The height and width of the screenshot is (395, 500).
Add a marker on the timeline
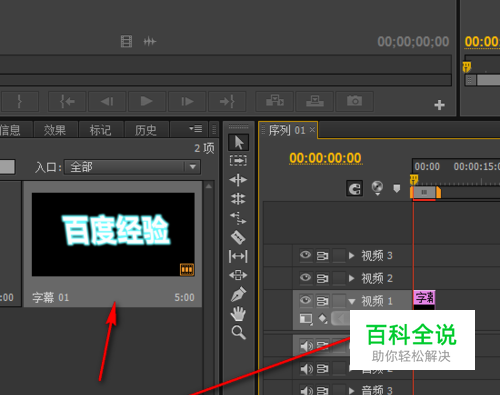tap(396, 189)
